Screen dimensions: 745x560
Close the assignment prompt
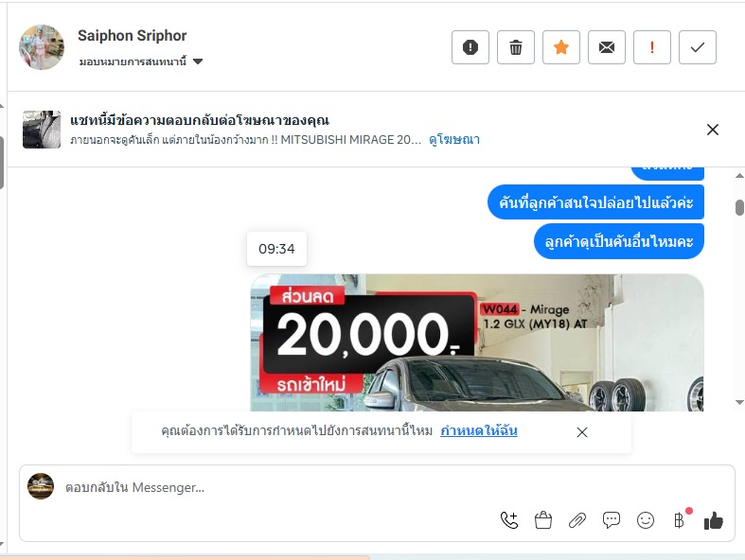coord(582,432)
